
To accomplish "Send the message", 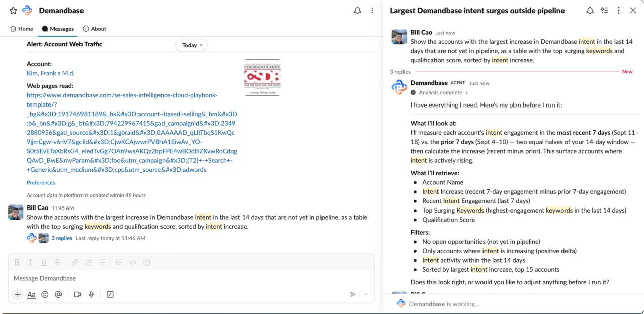I will point(353,295).
